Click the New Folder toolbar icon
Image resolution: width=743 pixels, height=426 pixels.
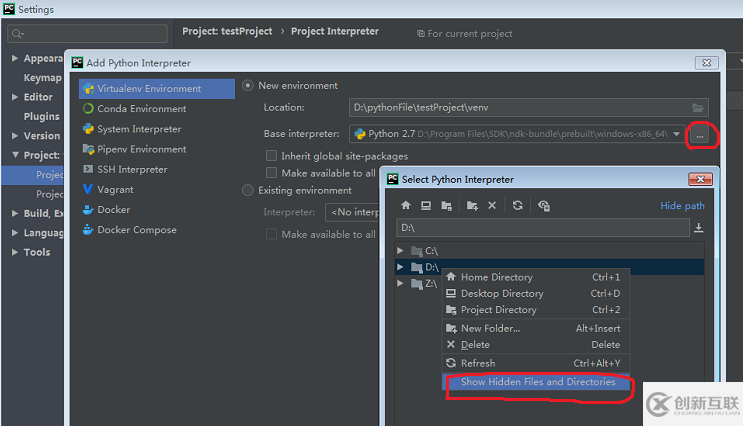[x=472, y=206]
